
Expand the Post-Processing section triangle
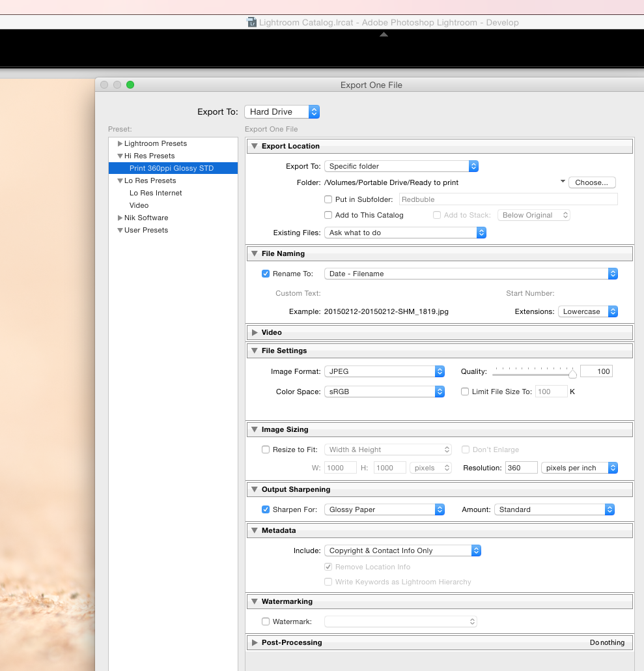coord(255,643)
